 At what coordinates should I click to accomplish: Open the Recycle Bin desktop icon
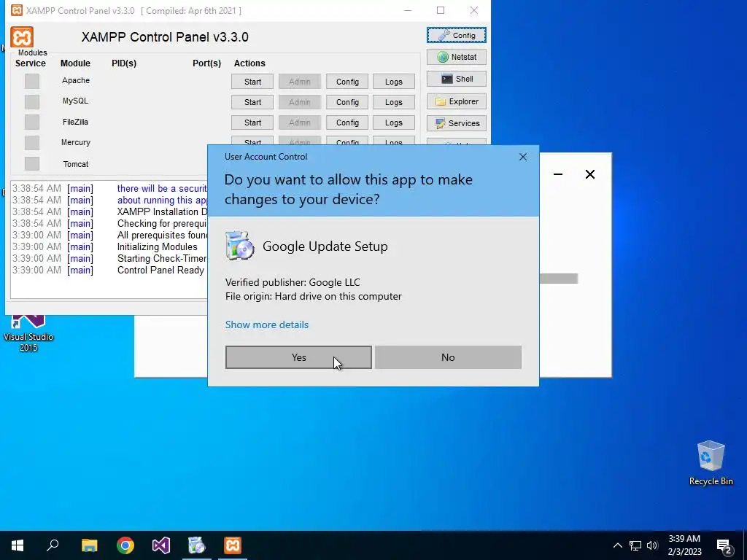(711, 463)
